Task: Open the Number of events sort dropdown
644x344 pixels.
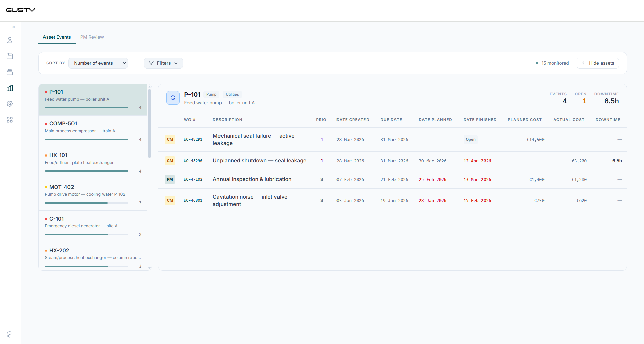Action: (98, 63)
